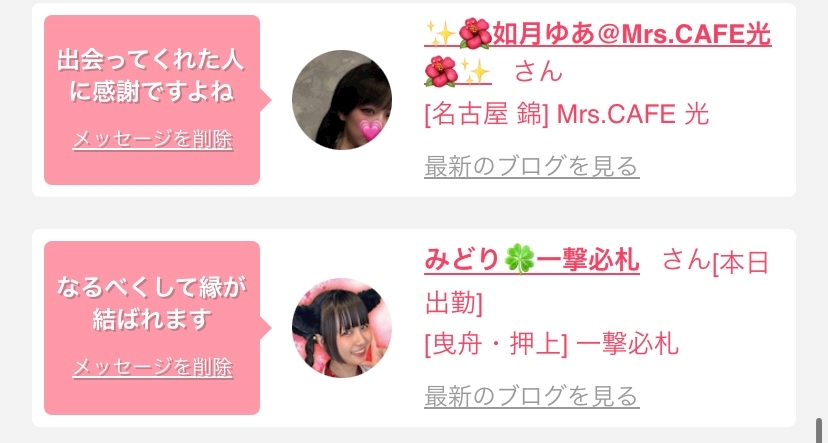Click the [本日出勤] status label
The image size is (828, 443).
pos(597,283)
